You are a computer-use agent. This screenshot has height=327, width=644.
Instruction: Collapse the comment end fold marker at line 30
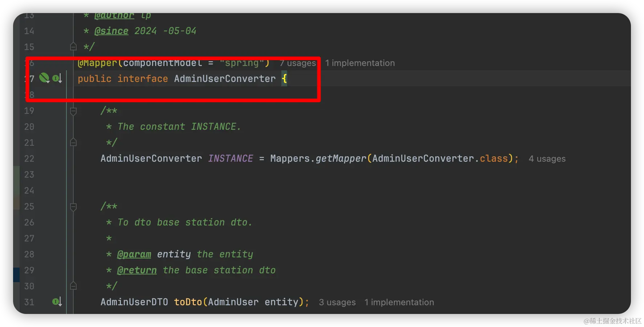point(73,286)
